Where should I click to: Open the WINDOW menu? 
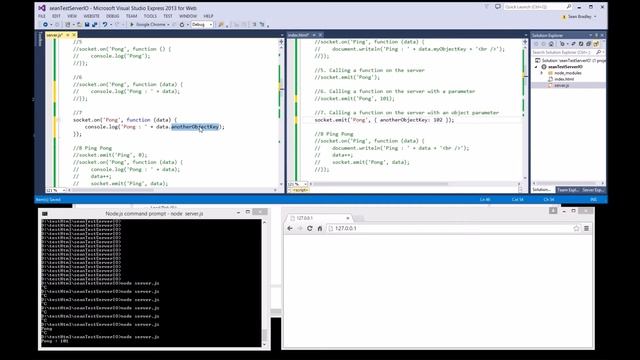click(188, 16)
